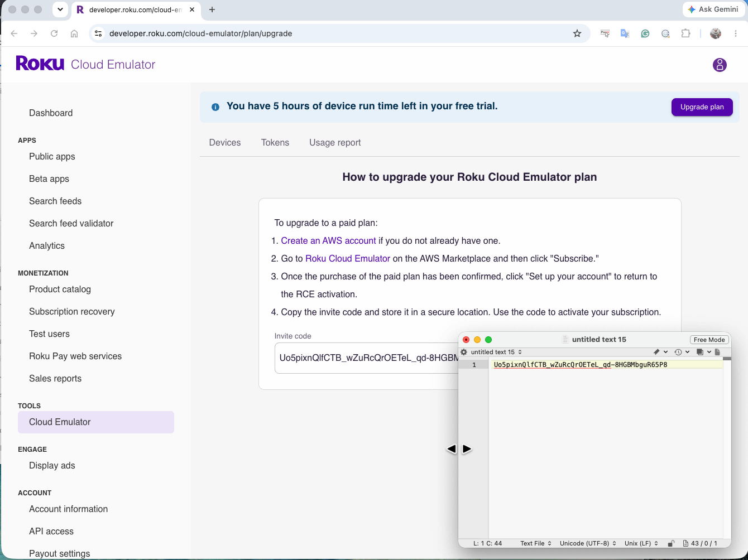View site information icon in address bar
This screenshot has width=748, height=560.
pos(98,33)
